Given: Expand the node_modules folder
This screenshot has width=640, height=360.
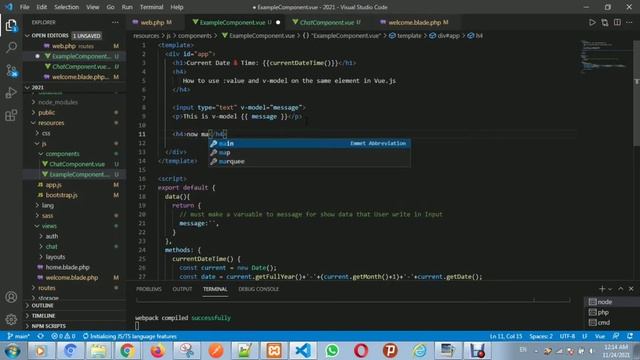Looking at the screenshot, I should point(58,102).
